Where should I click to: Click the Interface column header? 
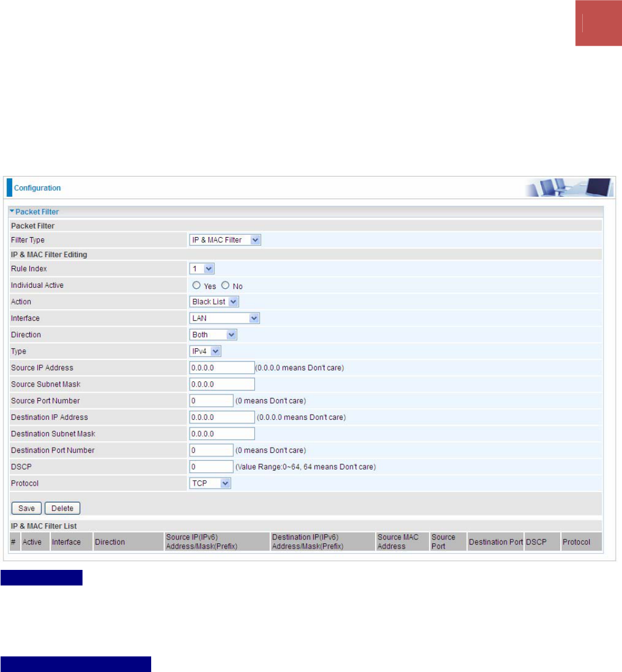72,542
